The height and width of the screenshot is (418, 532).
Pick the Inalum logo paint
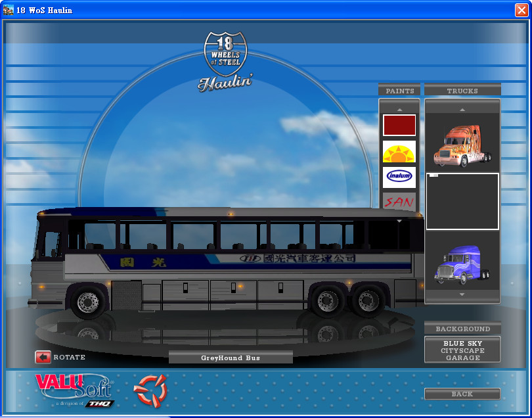coord(399,177)
